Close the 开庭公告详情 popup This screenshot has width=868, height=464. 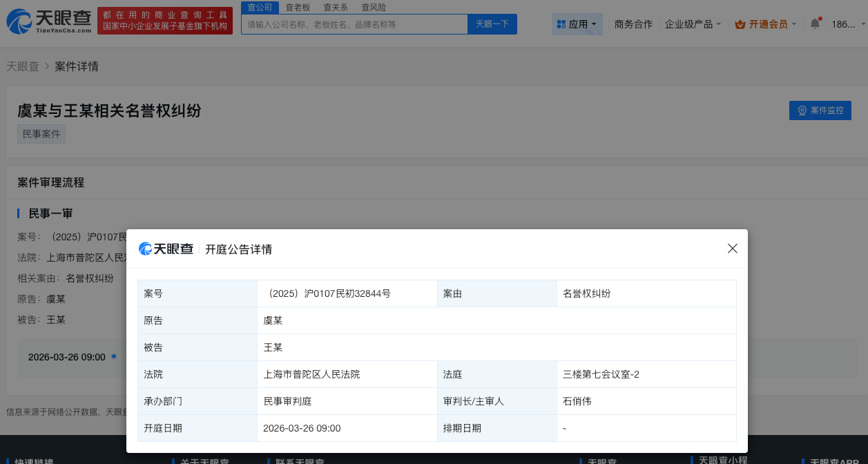[x=732, y=248]
